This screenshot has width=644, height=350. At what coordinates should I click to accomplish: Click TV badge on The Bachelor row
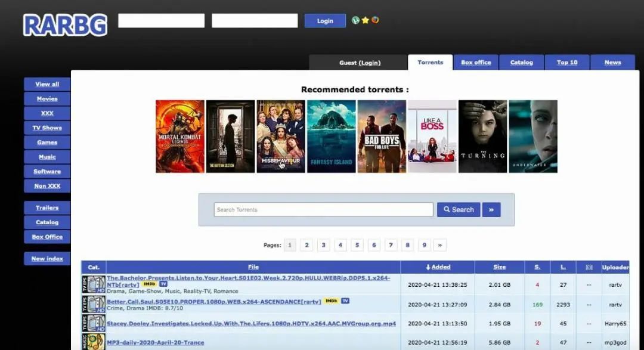coord(163,284)
